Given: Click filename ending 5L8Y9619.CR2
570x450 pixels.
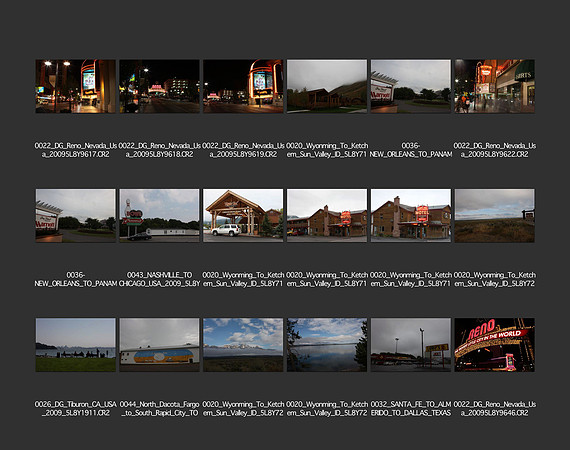Looking at the screenshot, I should pyautogui.click(x=243, y=150).
